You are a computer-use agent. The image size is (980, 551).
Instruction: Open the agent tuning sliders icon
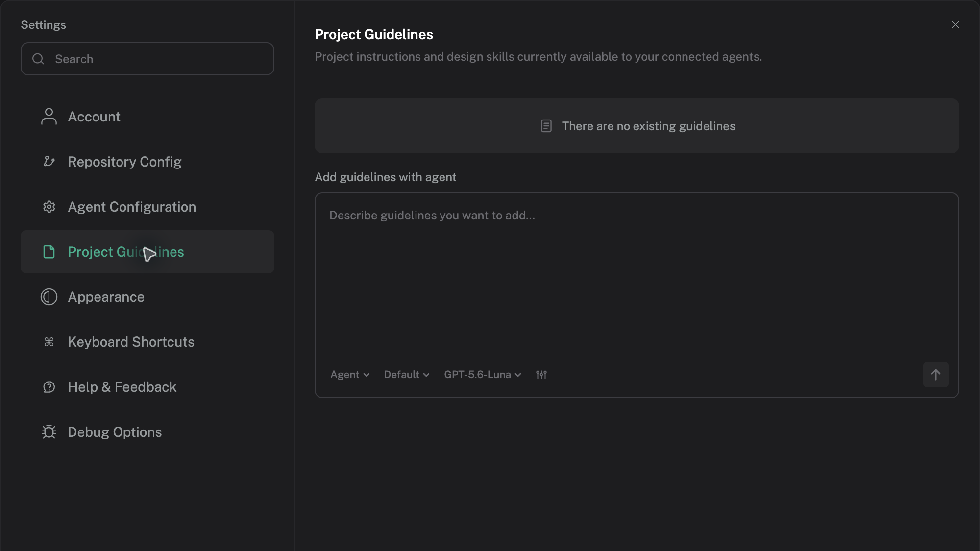coord(541,375)
